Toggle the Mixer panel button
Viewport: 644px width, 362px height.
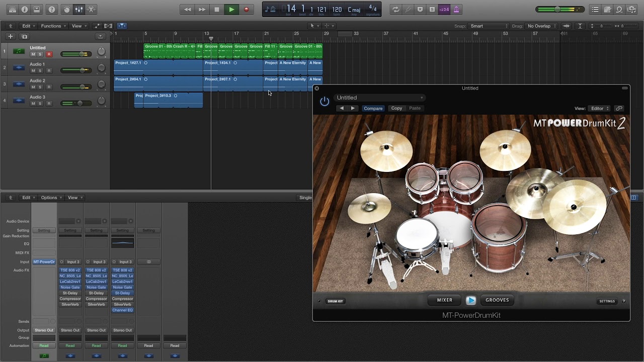tap(79, 10)
